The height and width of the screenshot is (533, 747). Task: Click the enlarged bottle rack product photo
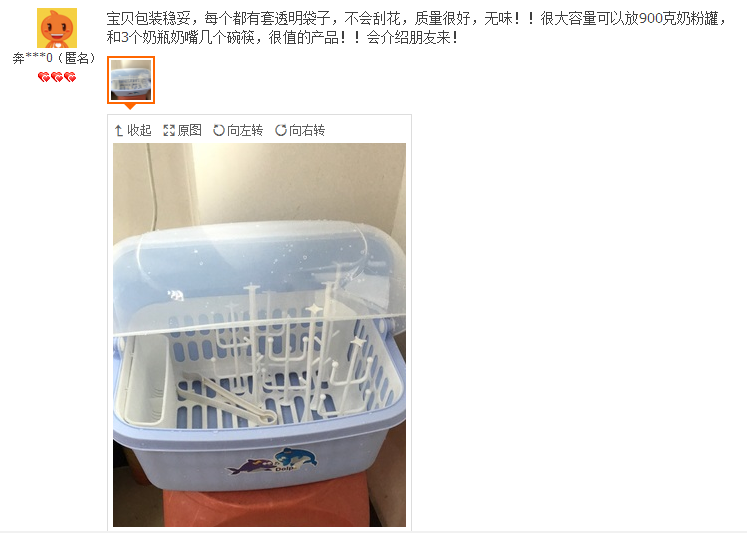259,335
